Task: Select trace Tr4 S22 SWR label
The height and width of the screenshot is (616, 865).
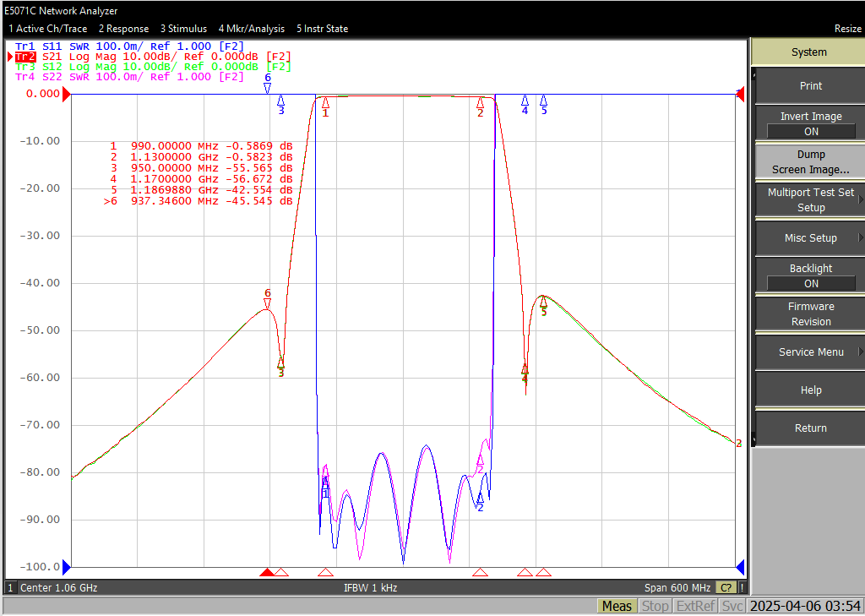Action: coord(129,77)
